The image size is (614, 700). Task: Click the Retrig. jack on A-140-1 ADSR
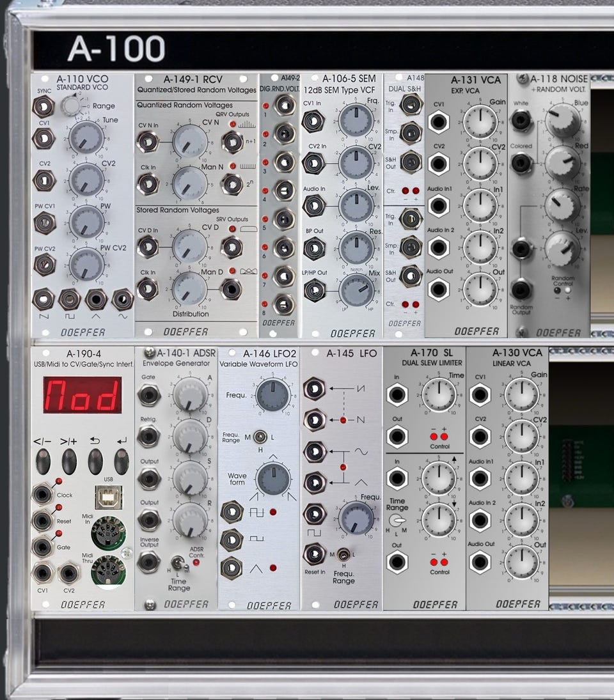[148, 437]
